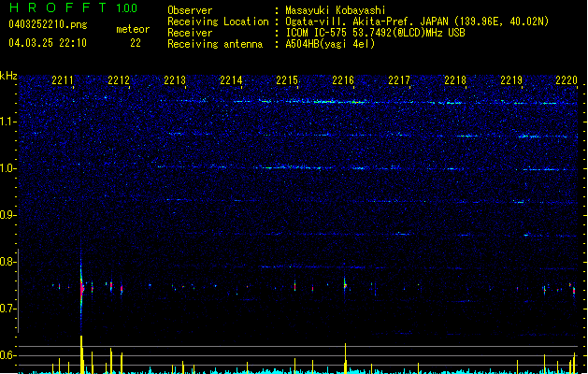Click the 0.8 kHz frequency axis label

(x=8, y=262)
